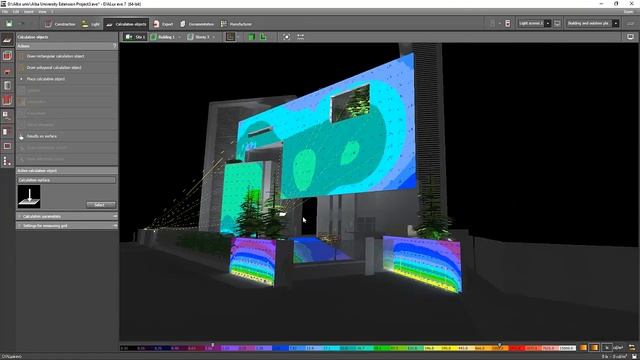This screenshot has width=640, height=360.
Task: Select the red room-surfaces sidebar tool
Action: pyautogui.click(x=7, y=100)
